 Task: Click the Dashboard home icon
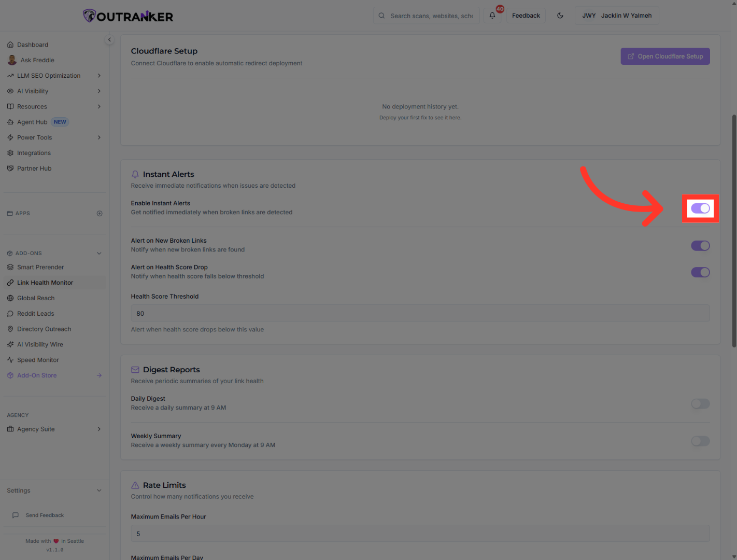click(x=10, y=45)
